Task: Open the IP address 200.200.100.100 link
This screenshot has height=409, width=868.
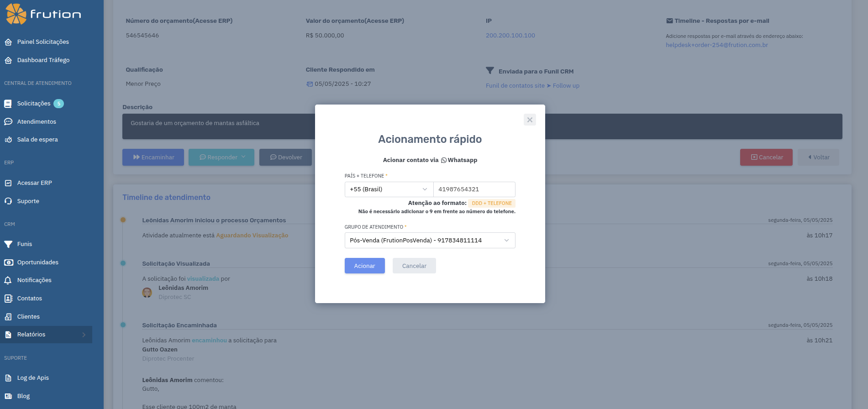Action: (510, 36)
